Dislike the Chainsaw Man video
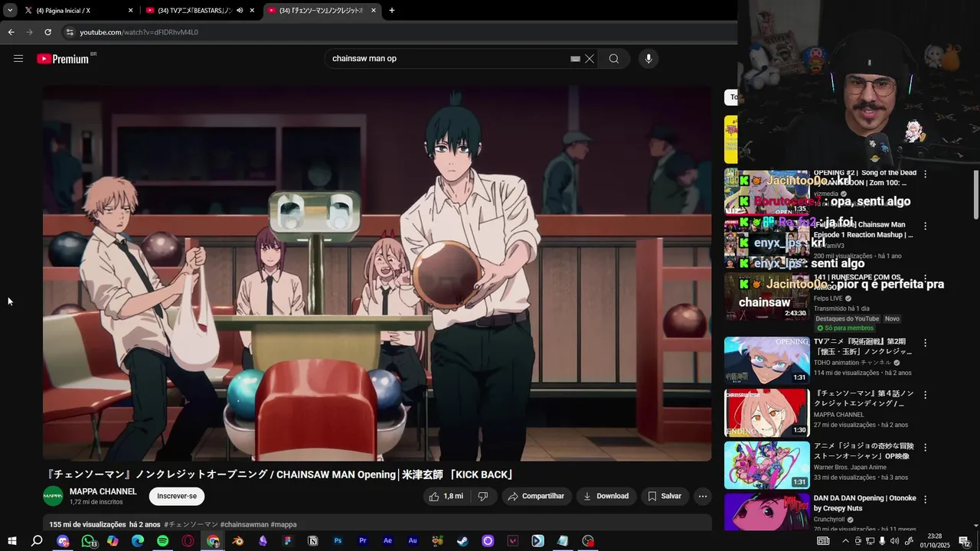This screenshot has height=551, width=980. [483, 496]
